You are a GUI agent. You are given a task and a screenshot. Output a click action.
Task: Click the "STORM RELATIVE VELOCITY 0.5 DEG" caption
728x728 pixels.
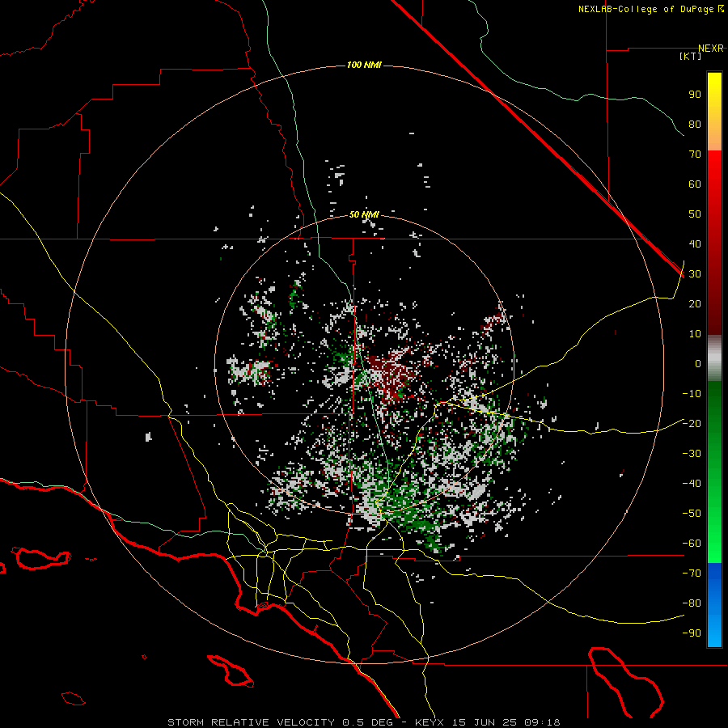click(x=280, y=722)
